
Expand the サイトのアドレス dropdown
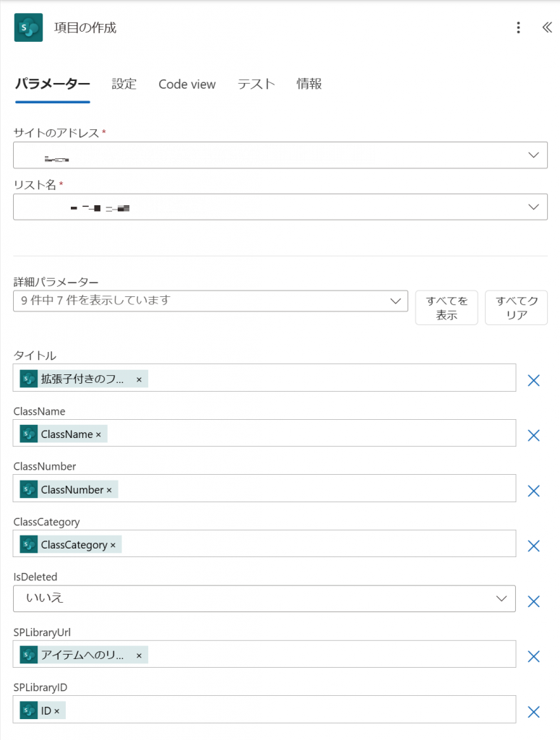(x=533, y=155)
